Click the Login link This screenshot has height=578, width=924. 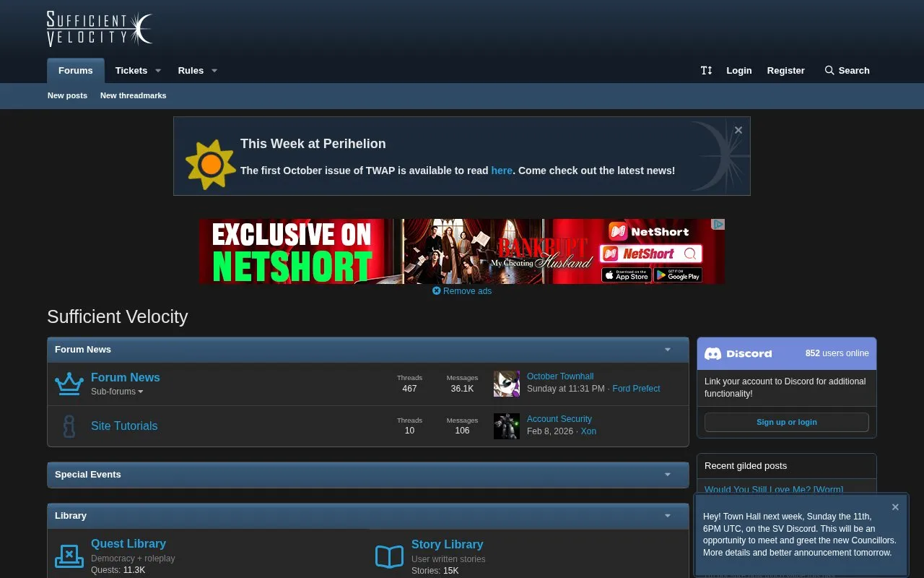pos(739,70)
